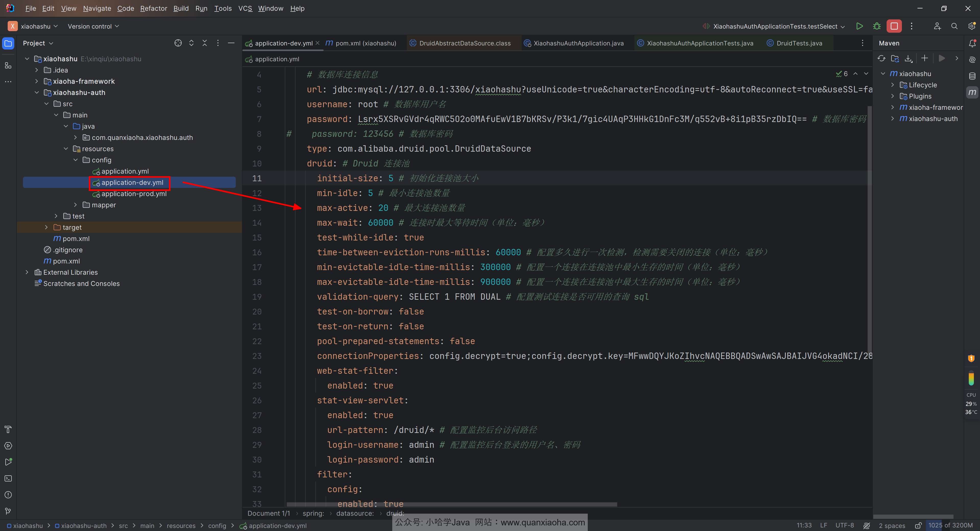Stop the running process
The height and width of the screenshot is (531, 980).
[894, 26]
